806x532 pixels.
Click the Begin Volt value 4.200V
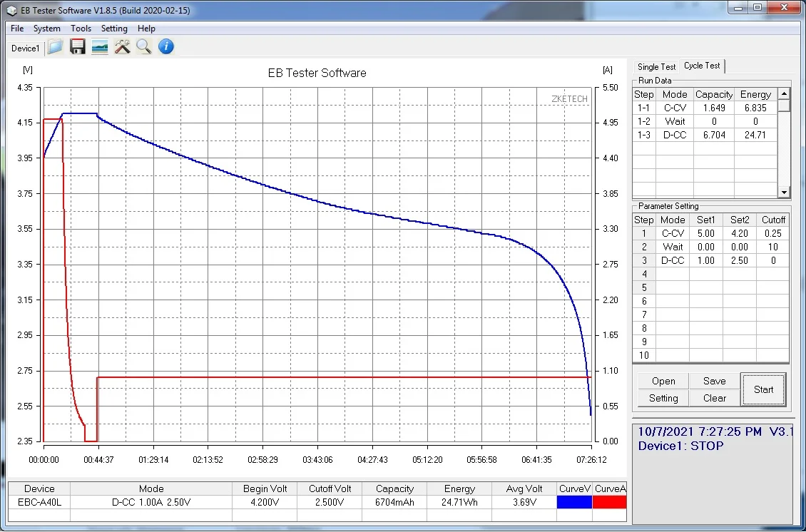[x=265, y=502]
